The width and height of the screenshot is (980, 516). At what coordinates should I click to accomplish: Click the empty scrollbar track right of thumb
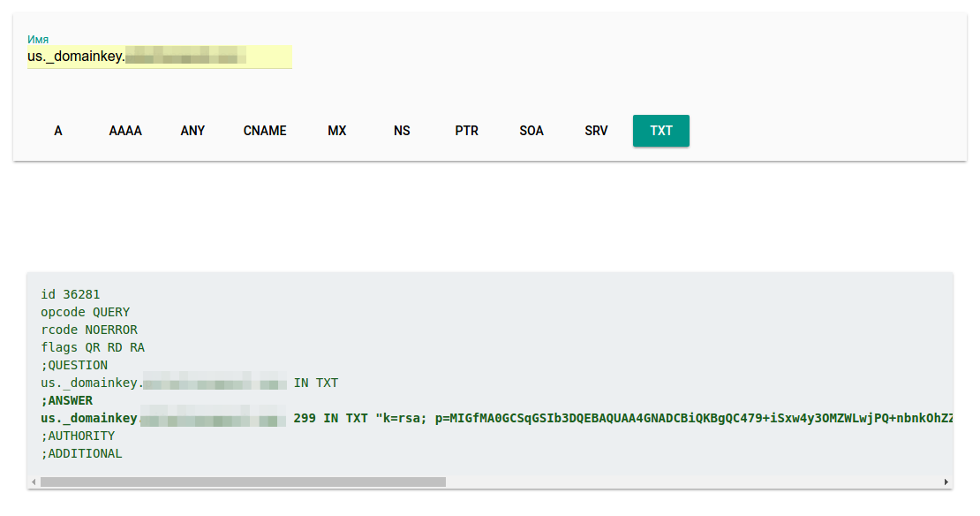pos(689,482)
